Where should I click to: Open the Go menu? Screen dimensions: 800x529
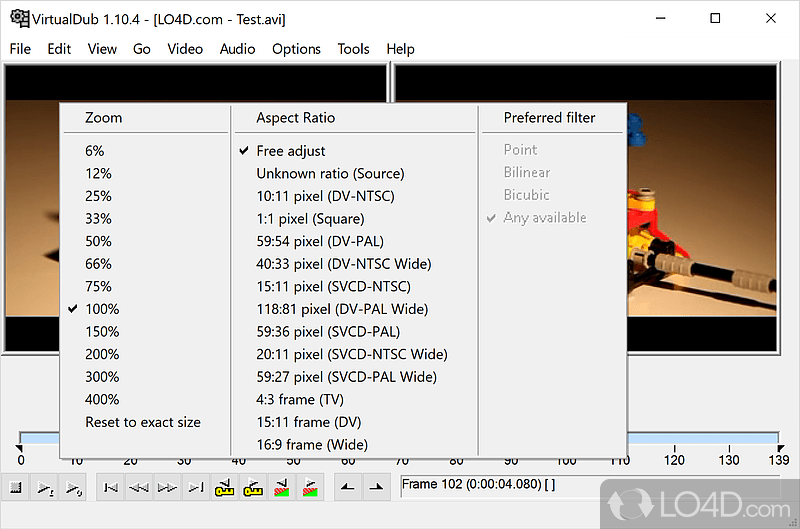[142, 49]
